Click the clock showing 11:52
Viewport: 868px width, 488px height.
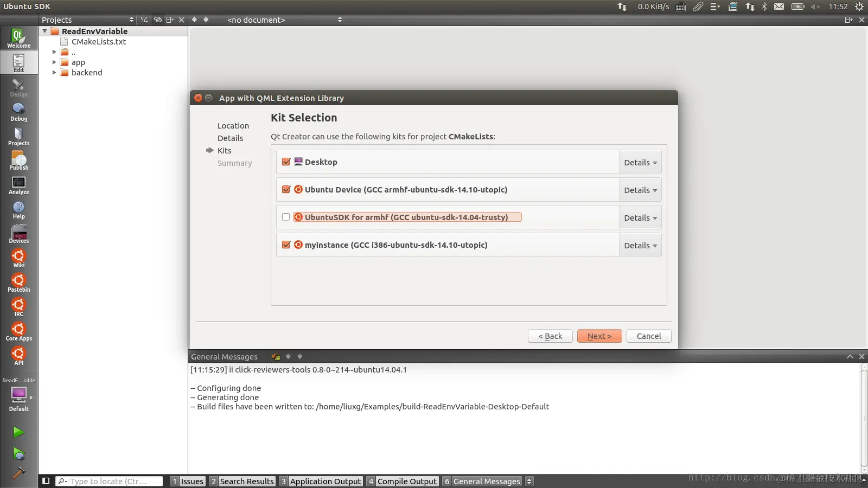(838, 7)
